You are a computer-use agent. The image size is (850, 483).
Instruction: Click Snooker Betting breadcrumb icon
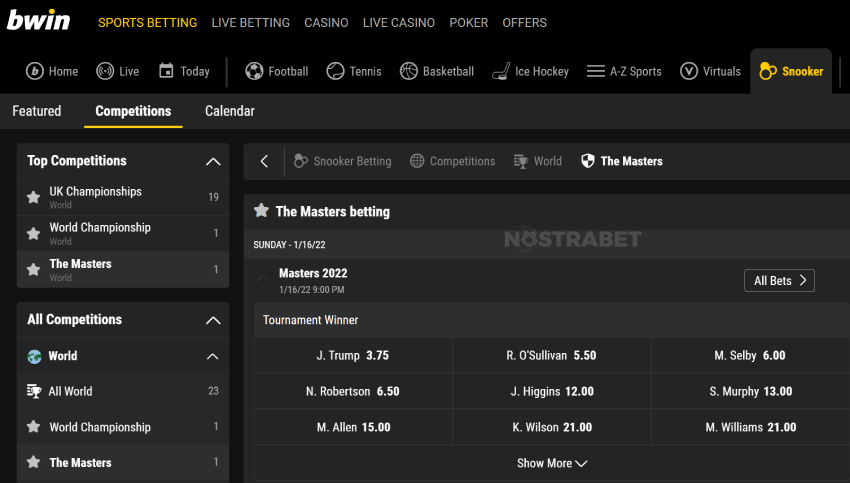[300, 161]
